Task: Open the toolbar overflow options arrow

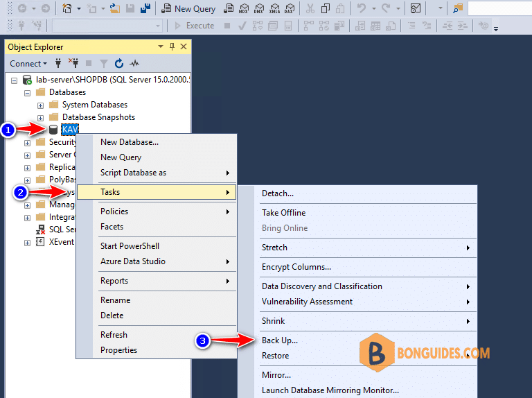Action: click(496, 29)
